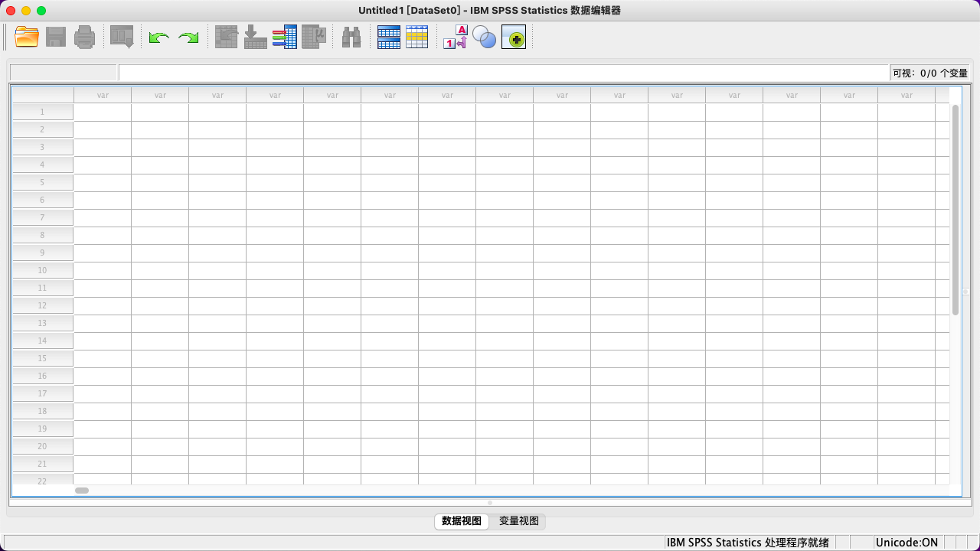This screenshot has width=980, height=551.
Task: Select row header 15
Action: [43, 358]
